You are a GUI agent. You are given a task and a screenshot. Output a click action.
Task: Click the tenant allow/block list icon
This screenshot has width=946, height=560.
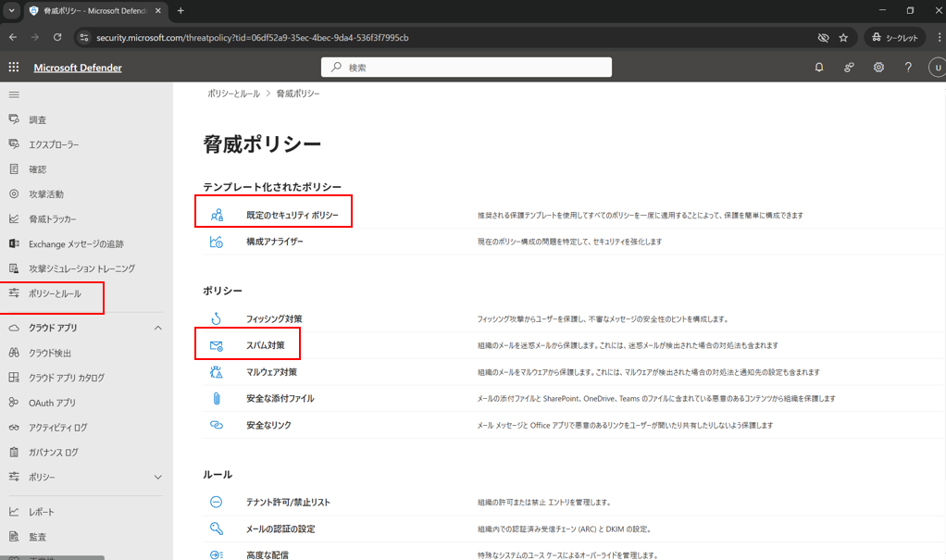(216, 502)
